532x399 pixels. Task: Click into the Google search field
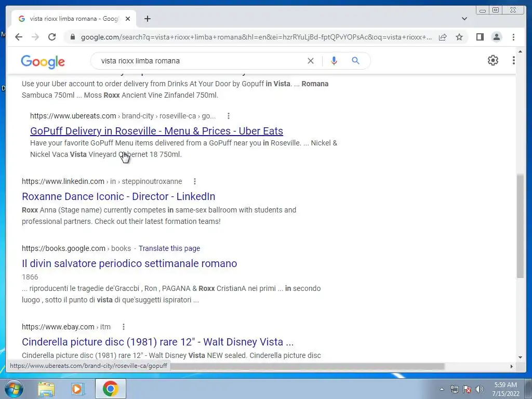tap(200, 61)
